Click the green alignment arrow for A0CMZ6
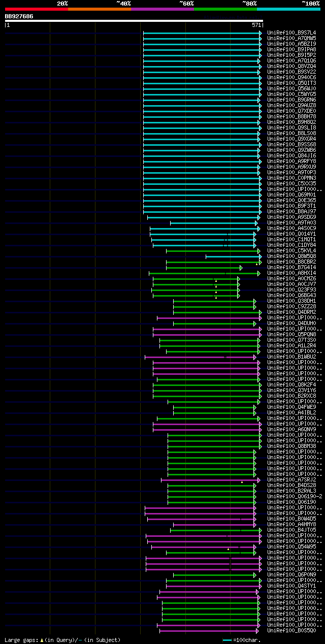 tap(197, 279)
